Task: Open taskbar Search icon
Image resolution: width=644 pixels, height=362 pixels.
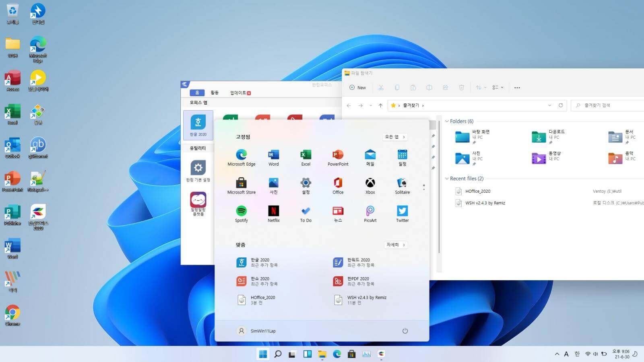Action: click(x=278, y=354)
